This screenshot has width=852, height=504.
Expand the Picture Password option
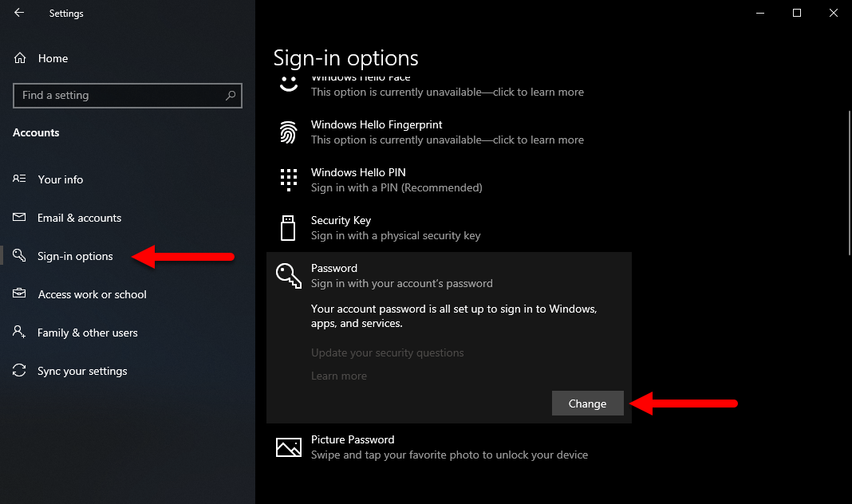tap(449, 447)
